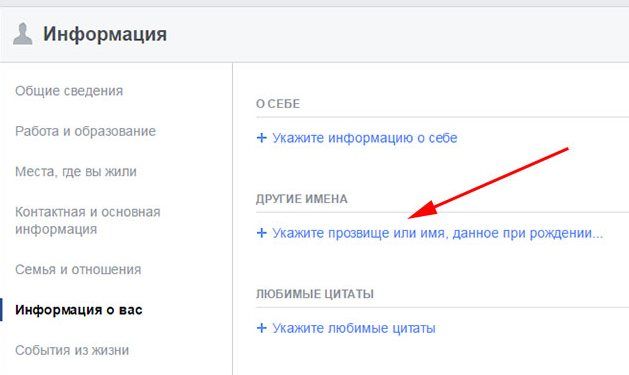Click Укажите информацию о себе link
The image size is (629, 375).
(365, 138)
